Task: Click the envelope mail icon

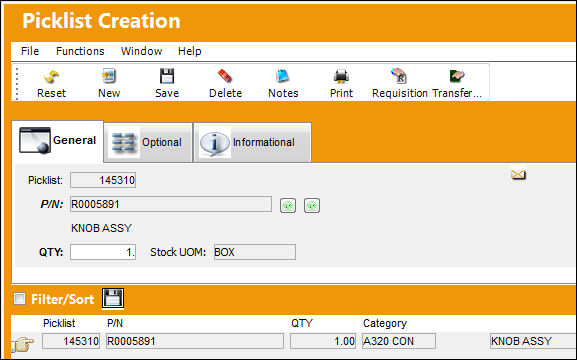Action: [518, 174]
